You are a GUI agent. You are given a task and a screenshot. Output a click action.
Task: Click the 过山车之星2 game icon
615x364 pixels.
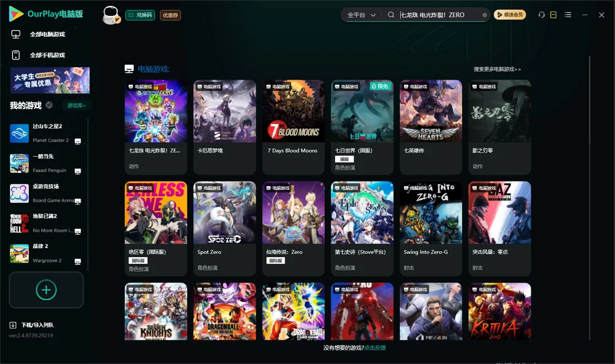pyautogui.click(x=19, y=133)
